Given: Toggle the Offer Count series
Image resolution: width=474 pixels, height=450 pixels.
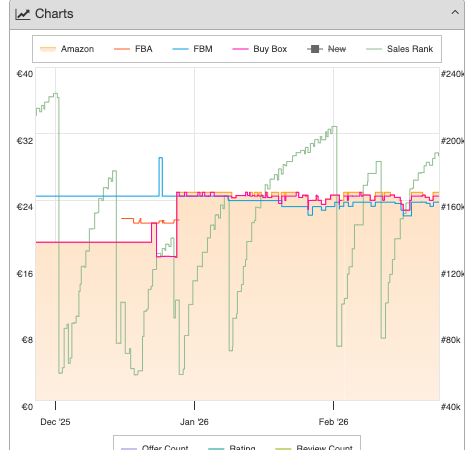Looking at the screenshot, I should [155, 447].
